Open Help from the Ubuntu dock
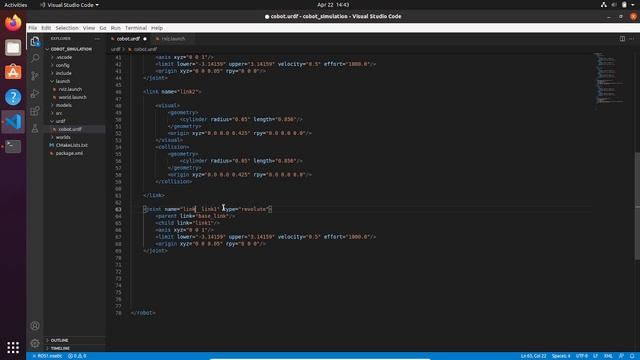 click(x=13, y=97)
